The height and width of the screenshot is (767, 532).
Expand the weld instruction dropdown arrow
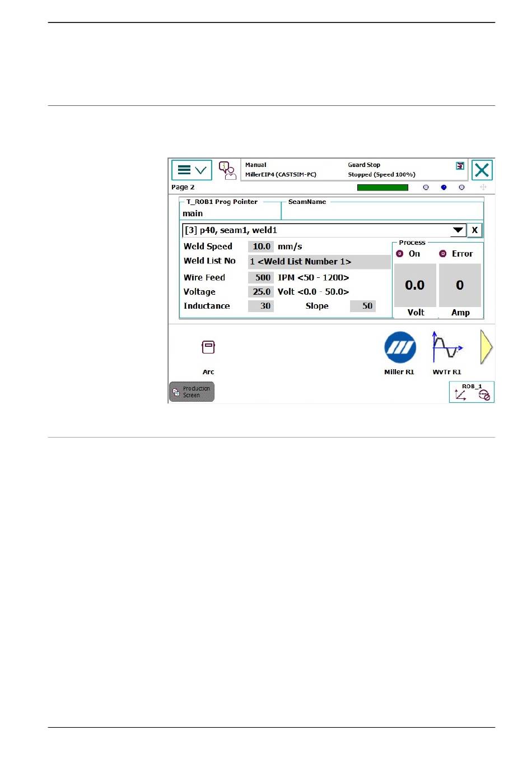pos(458,230)
